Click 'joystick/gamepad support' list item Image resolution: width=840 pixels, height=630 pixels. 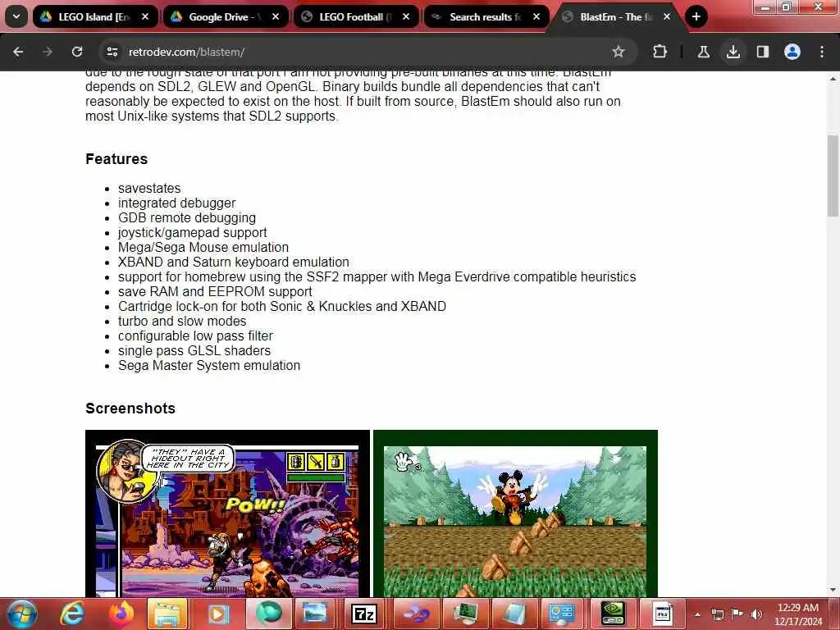[x=192, y=232]
